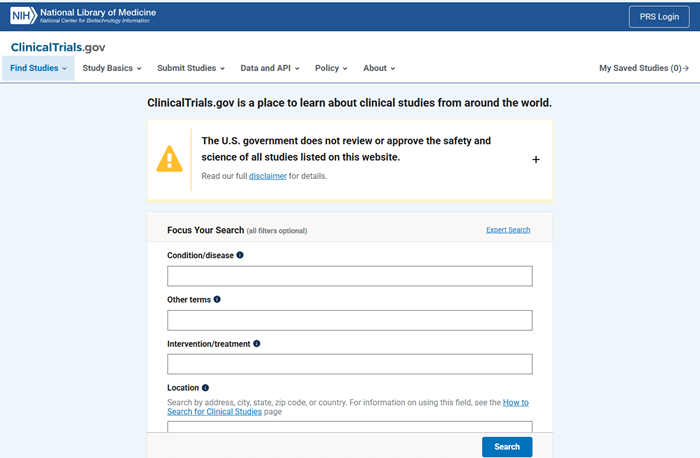Viewport: 700px width, 458px height.
Task: Follow the disclaimer link
Action: [x=268, y=176]
